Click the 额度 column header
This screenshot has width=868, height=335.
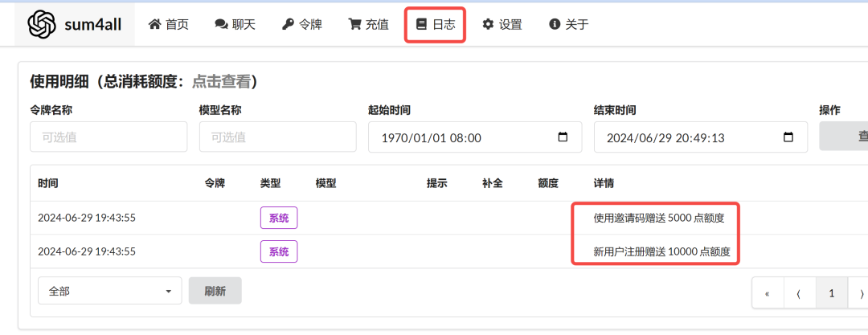[548, 183]
